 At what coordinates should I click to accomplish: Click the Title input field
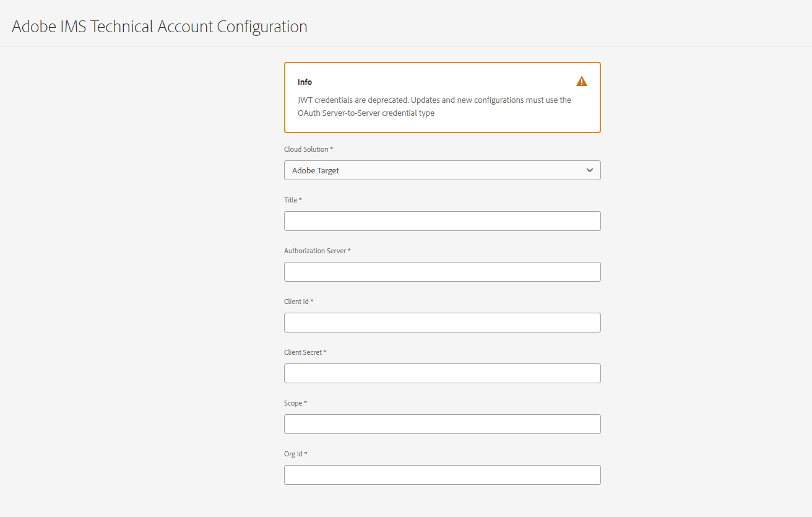coord(442,220)
